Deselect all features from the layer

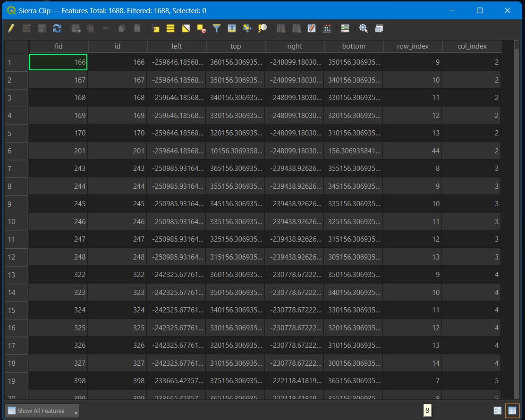point(201,28)
